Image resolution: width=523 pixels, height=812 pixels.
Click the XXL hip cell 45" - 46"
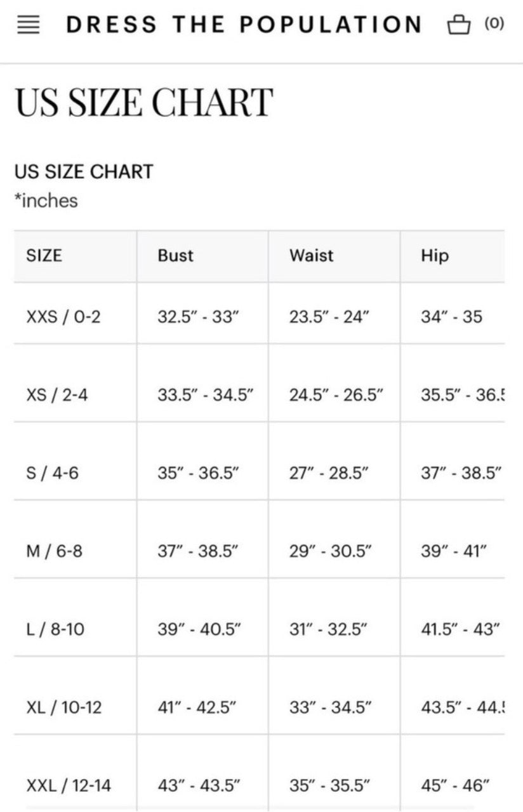455,785
